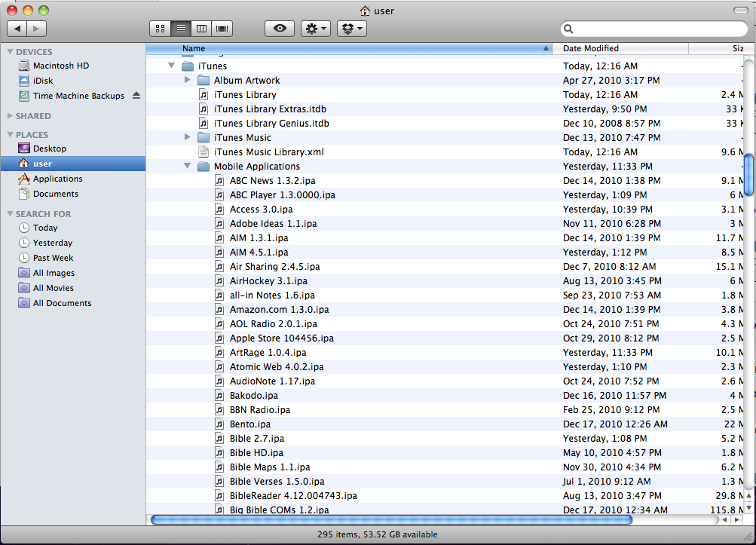Go forward with the right arrow button
This screenshot has width=756, height=545.
click(x=37, y=29)
